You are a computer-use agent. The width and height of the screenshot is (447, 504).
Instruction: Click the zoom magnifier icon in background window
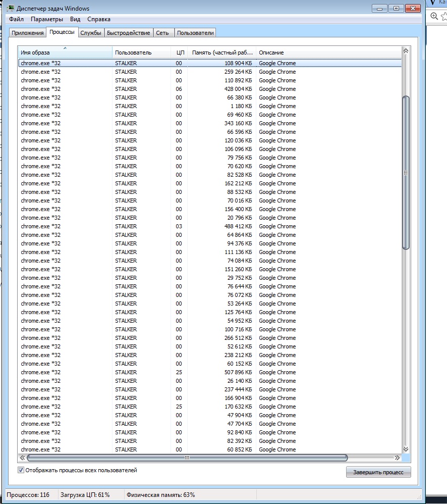(434, 16)
